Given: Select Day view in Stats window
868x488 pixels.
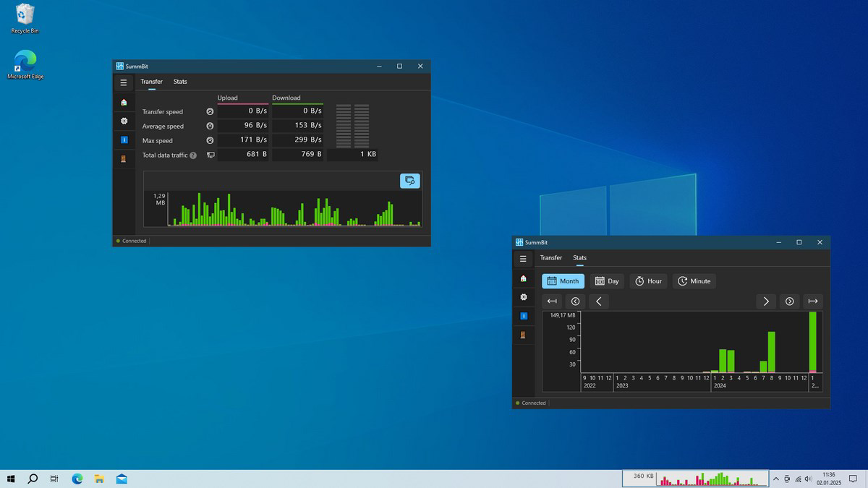Looking at the screenshot, I should (x=607, y=281).
